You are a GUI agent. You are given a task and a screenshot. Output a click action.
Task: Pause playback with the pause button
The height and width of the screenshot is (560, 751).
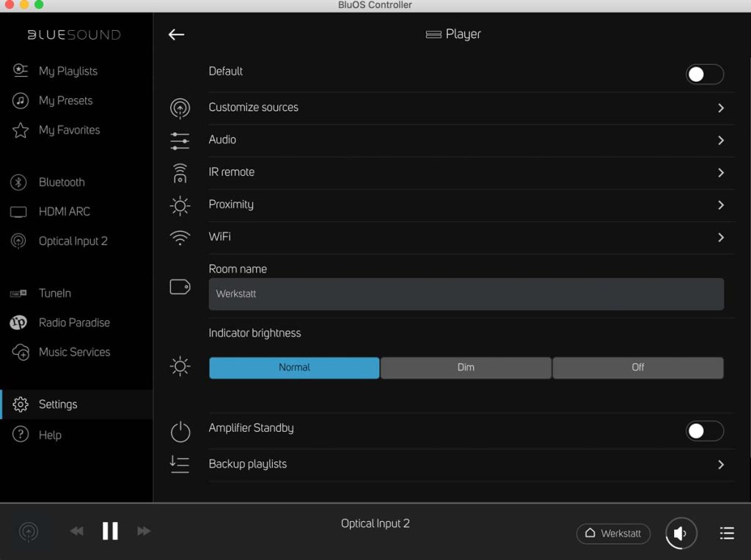pyautogui.click(x=110, y=531)
